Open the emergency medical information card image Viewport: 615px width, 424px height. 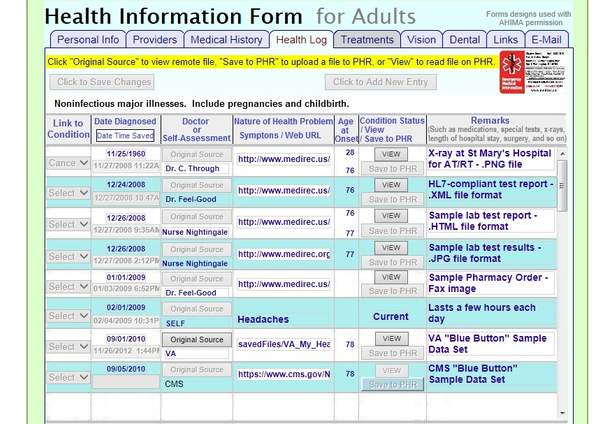point(532,72)
